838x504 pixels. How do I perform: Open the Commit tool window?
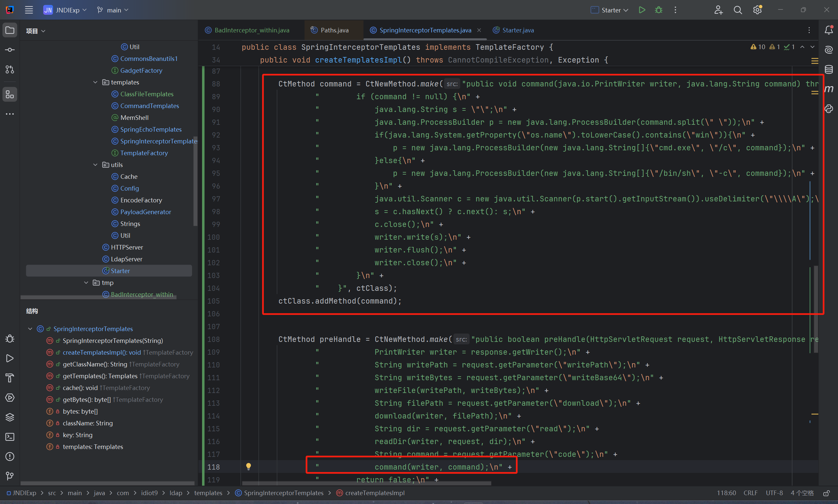[10, 50]
